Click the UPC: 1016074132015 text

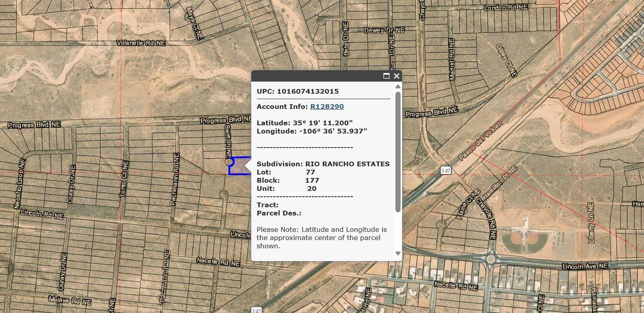(x=298, y=91)
